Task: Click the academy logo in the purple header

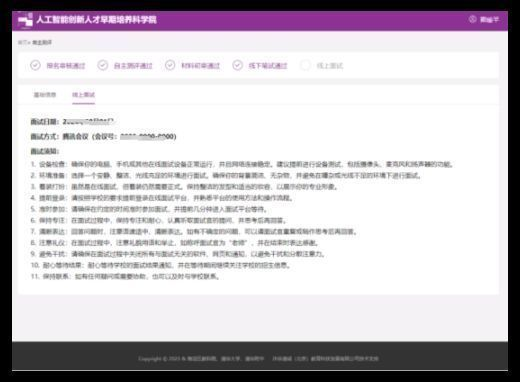Action: [25, 20]
